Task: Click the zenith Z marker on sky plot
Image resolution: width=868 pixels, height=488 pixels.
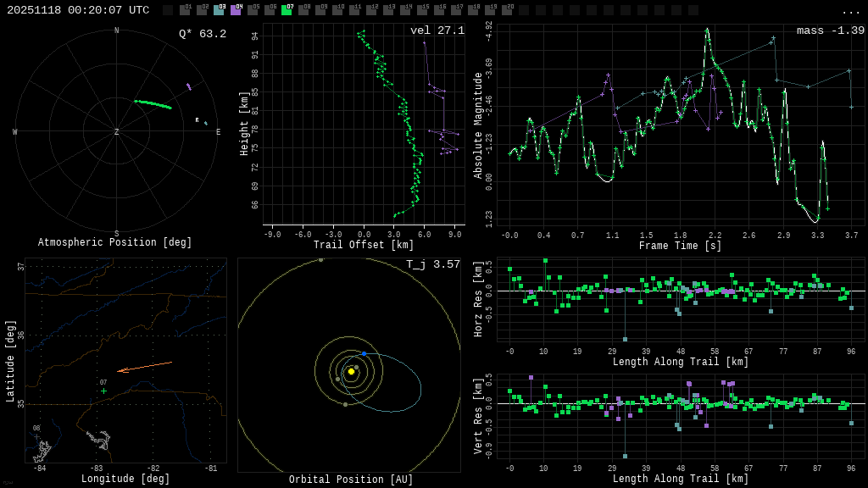Action: click(x=117, y=132)
